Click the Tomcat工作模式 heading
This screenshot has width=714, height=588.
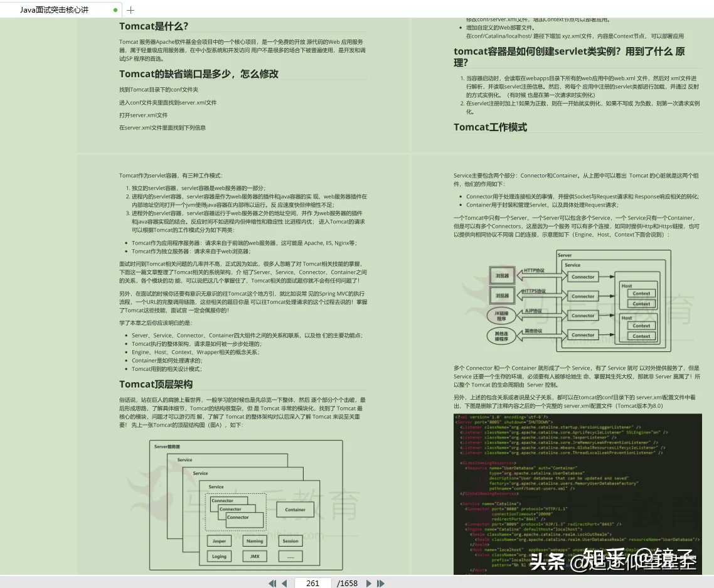pyautogui.click(x=490, y=127)
